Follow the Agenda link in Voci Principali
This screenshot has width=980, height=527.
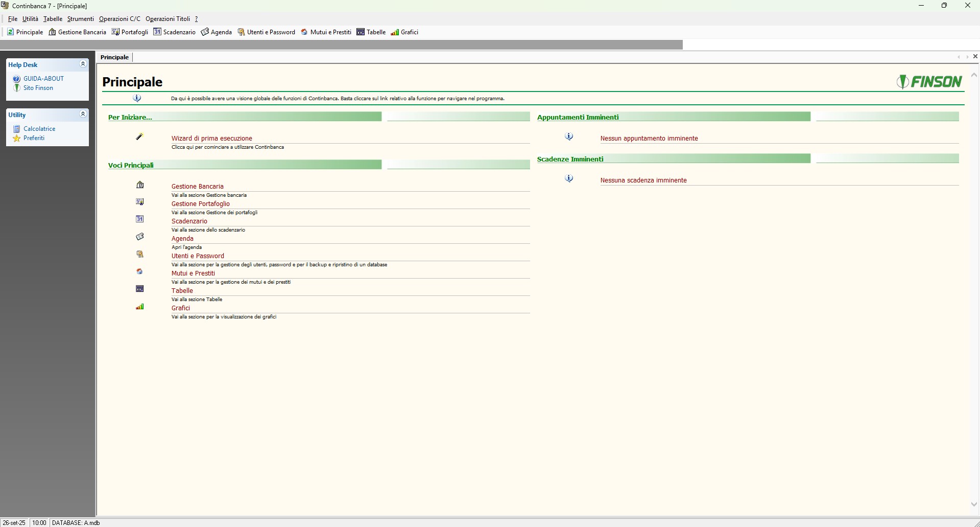coord(182,239)
